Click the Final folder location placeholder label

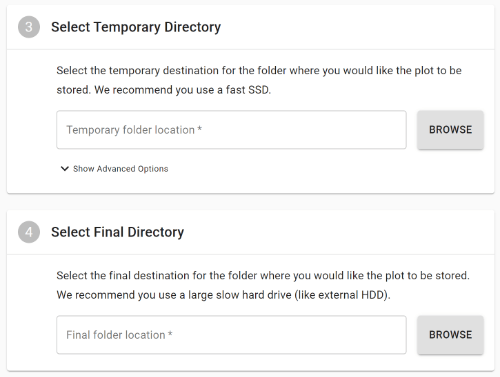coord(116,335)
